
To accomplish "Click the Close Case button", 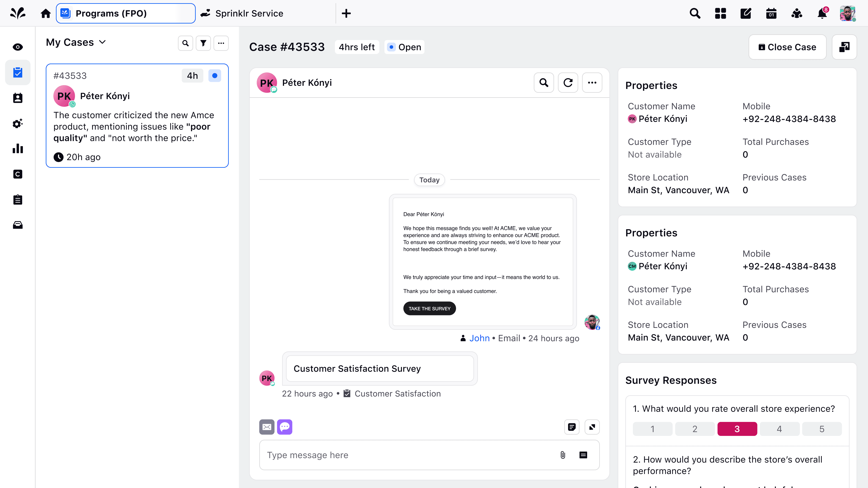I will click(787, 47).
